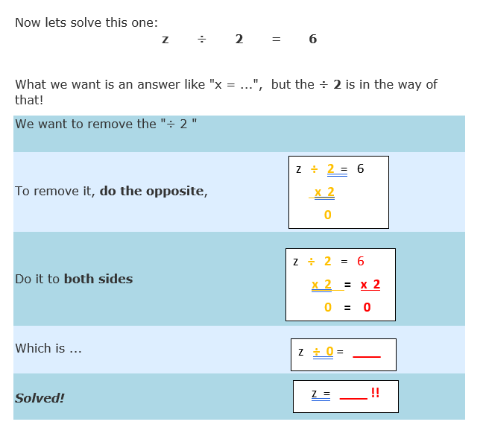Click the 'Solved!' label

(x=40, y=398)
